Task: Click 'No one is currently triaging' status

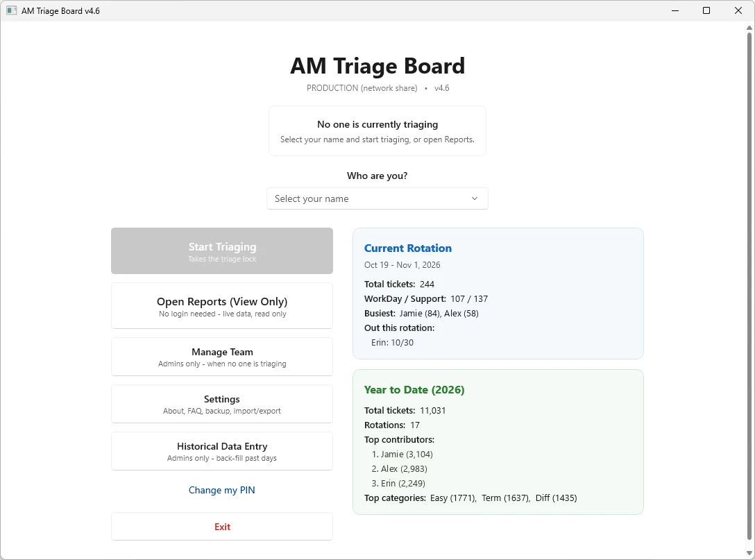Action: pyautogui.click(x=377, y=124)
